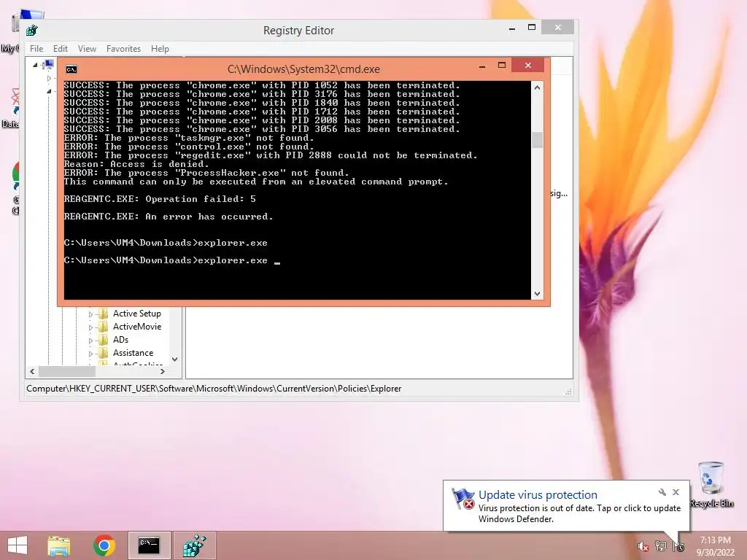The image size is (747, 560).
Task: Click the Assistance folder icon
Action: point(104,353)
